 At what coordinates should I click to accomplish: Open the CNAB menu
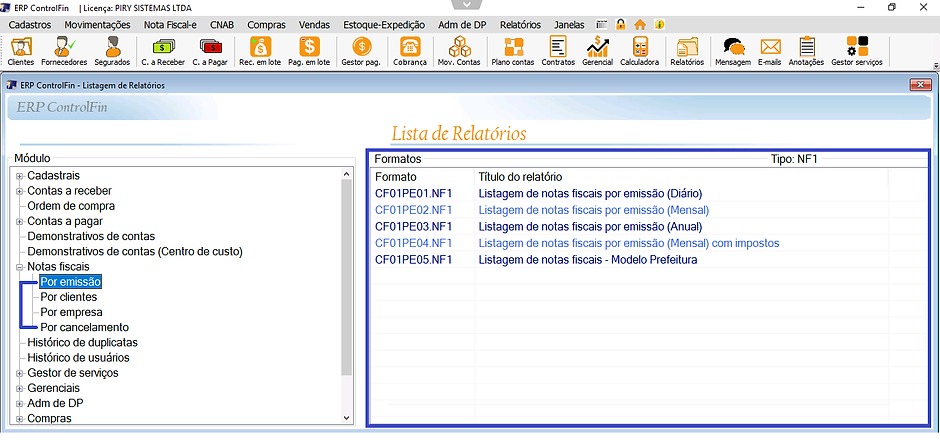[222, 25]
